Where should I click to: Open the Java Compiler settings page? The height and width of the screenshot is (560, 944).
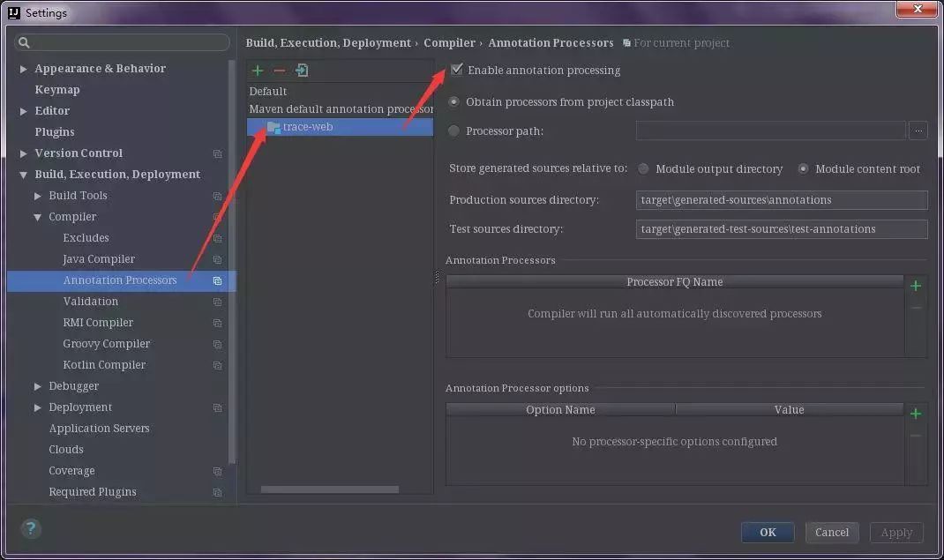coord(99,259)
